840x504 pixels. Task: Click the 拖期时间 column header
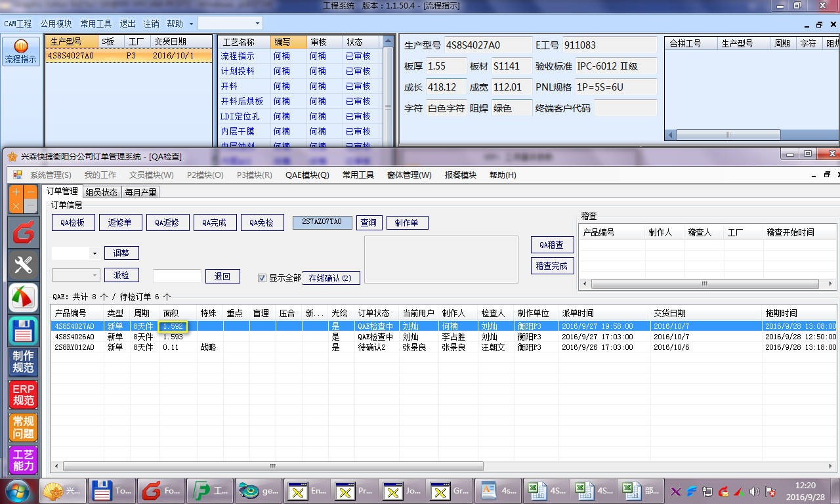click(799, 313)
